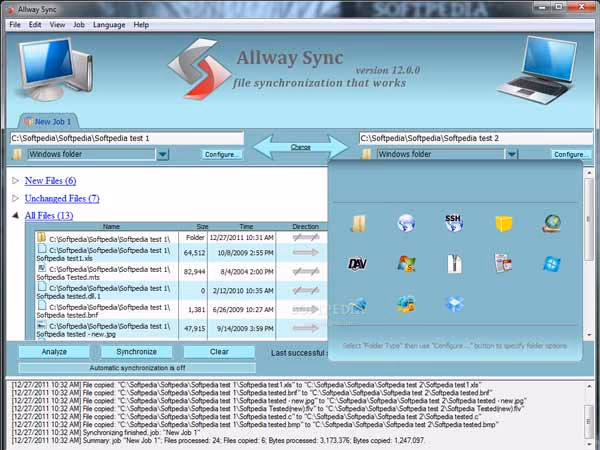Click the file icon of the Softpedia test1.xls row
The width and height of the screenshot is (600, 450).
42,249
